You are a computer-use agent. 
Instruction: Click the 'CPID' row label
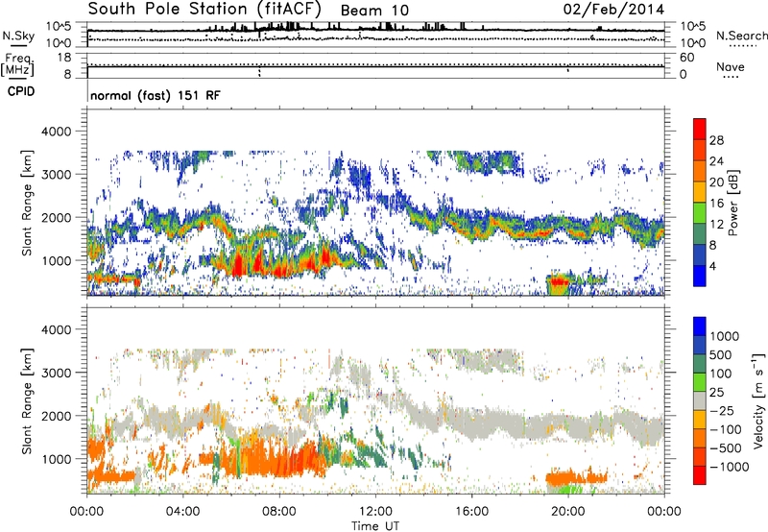[21, 91]
